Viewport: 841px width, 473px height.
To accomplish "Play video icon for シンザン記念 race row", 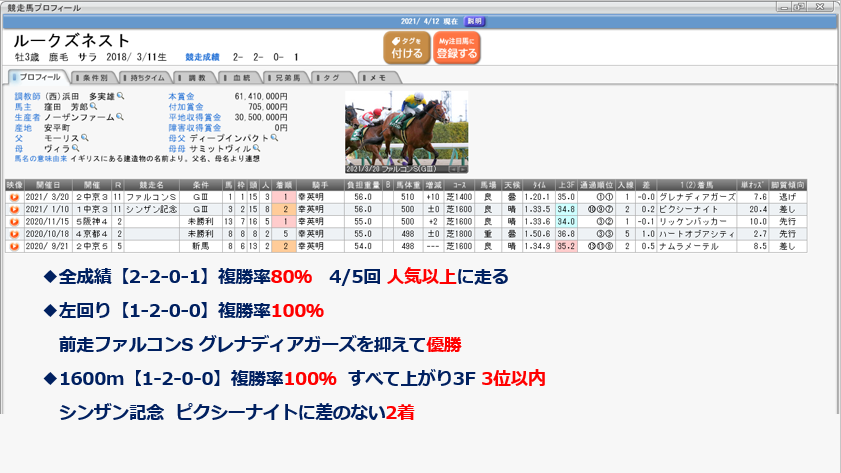I will coord(14,209).
